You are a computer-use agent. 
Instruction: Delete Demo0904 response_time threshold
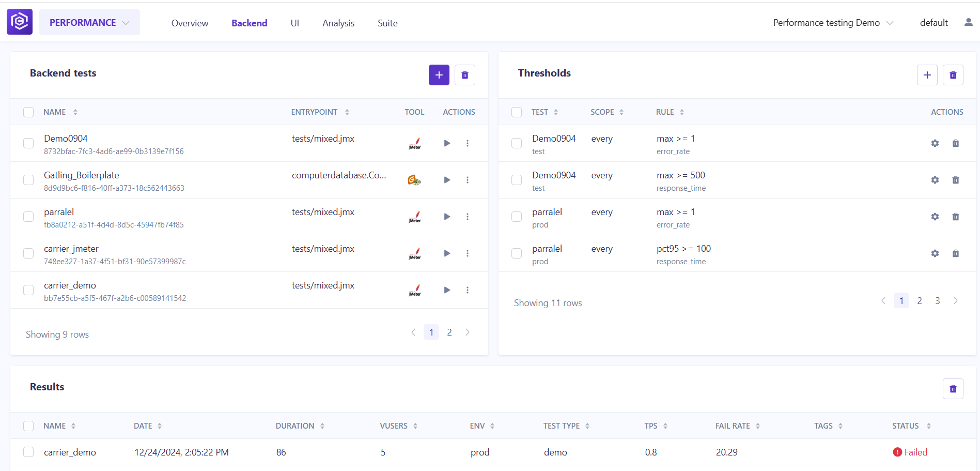pos(955,180)
